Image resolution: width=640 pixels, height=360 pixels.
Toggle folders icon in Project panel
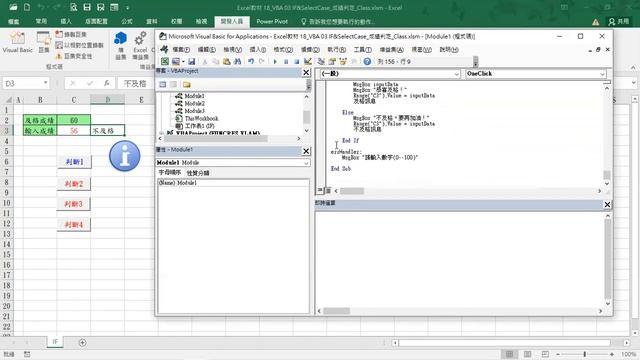click(187, 84)
